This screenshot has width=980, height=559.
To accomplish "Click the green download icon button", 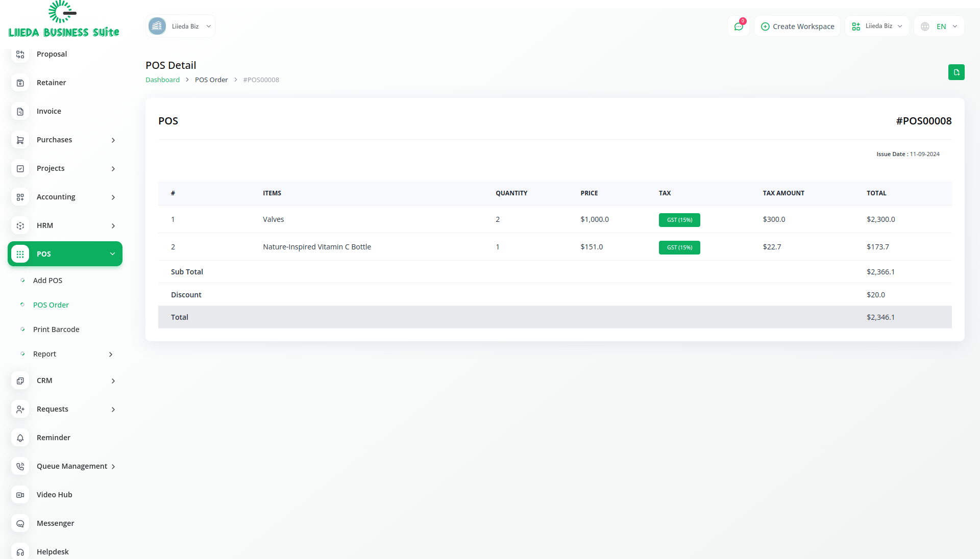I will pos(956,72).
